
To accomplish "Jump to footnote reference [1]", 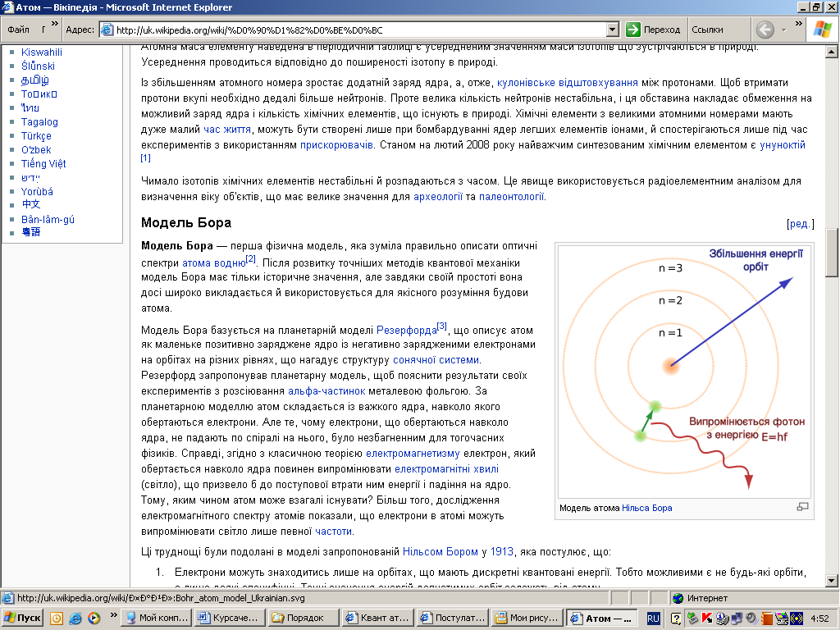I will click(146, 158).
